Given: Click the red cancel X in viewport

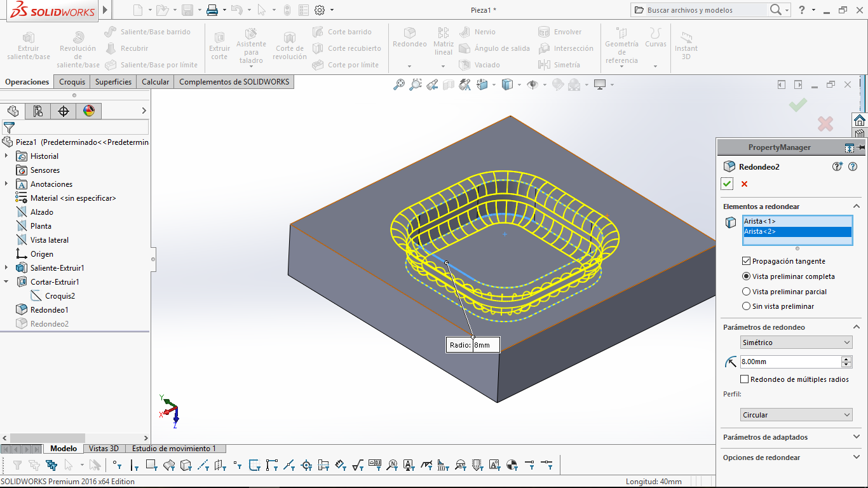Looking at the screenshot, I should click(x=825, y=123).
